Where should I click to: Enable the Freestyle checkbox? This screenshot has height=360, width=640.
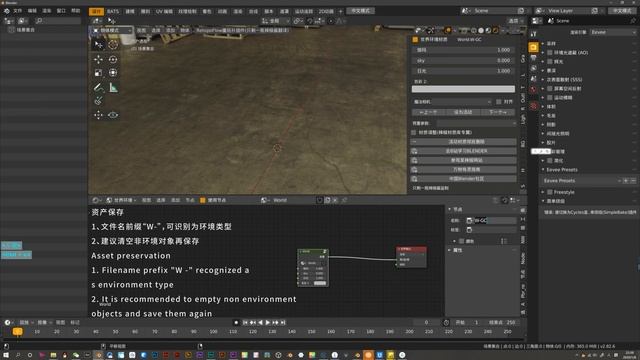[550, 192]
